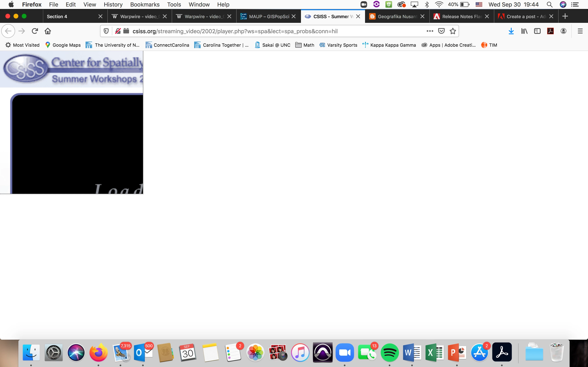
Task: Open Spotify from the Dock
Action: (x=390, y=353)
